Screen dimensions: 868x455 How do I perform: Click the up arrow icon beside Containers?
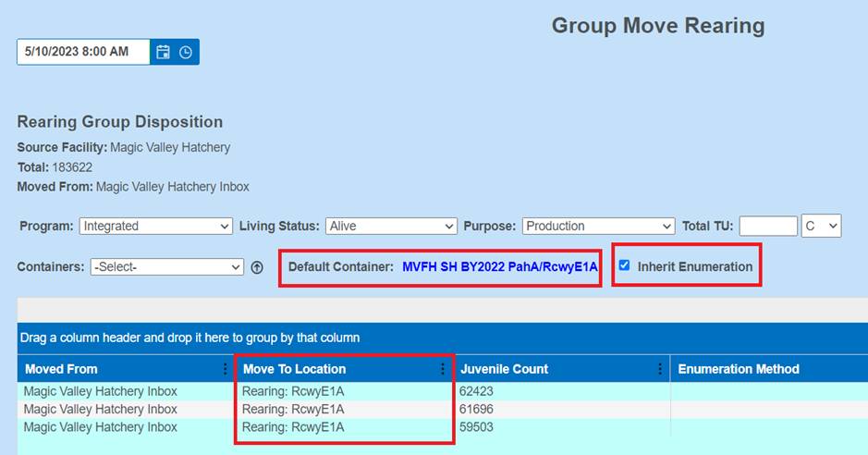pos(257,267)
